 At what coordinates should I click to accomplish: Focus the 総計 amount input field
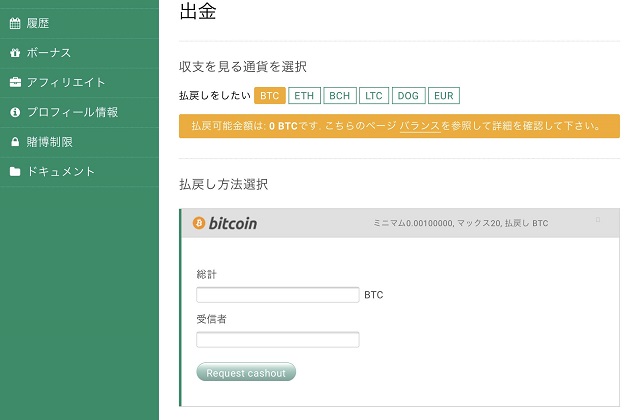tap(278, 295)
